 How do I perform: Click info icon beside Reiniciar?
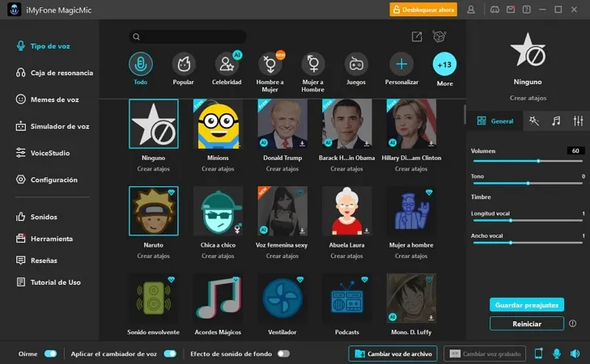pyautogui.click(x=573, y=324)
